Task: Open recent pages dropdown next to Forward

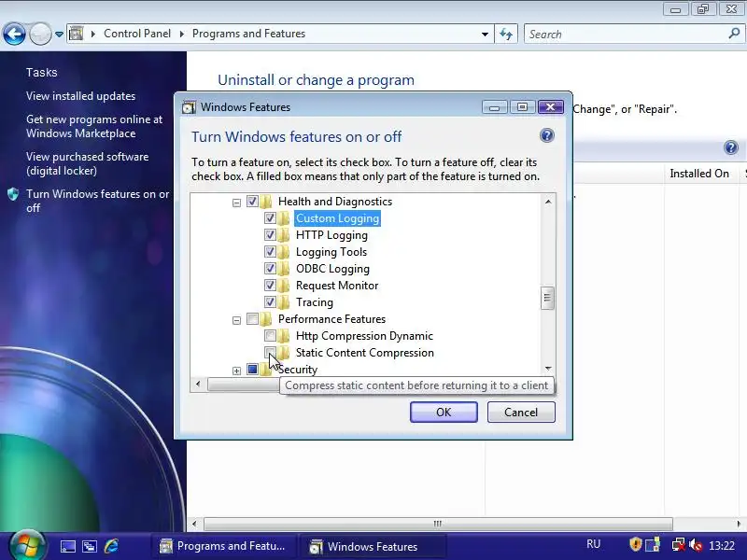Action: coord(59,35)
